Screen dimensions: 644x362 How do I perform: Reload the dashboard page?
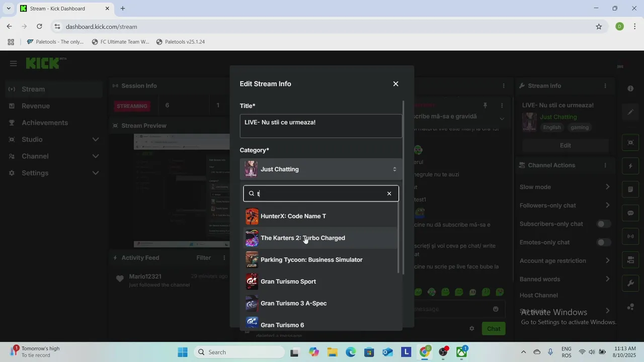pyautogui.click(x=39, y=27)
